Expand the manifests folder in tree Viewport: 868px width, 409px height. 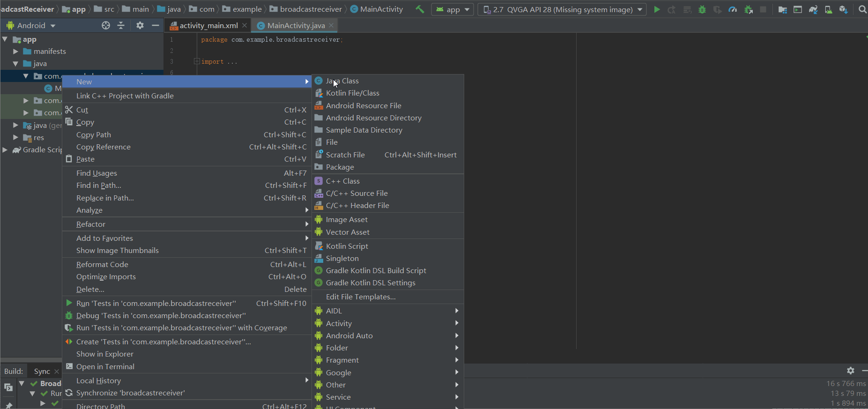15,51
